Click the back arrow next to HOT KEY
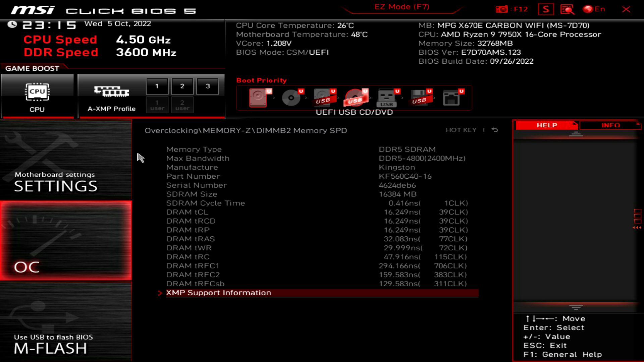 pyautogui.click(x=495, y=130)
